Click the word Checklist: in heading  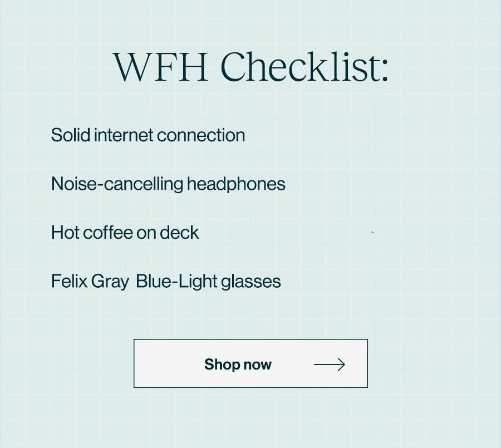[x=304, y=67]
